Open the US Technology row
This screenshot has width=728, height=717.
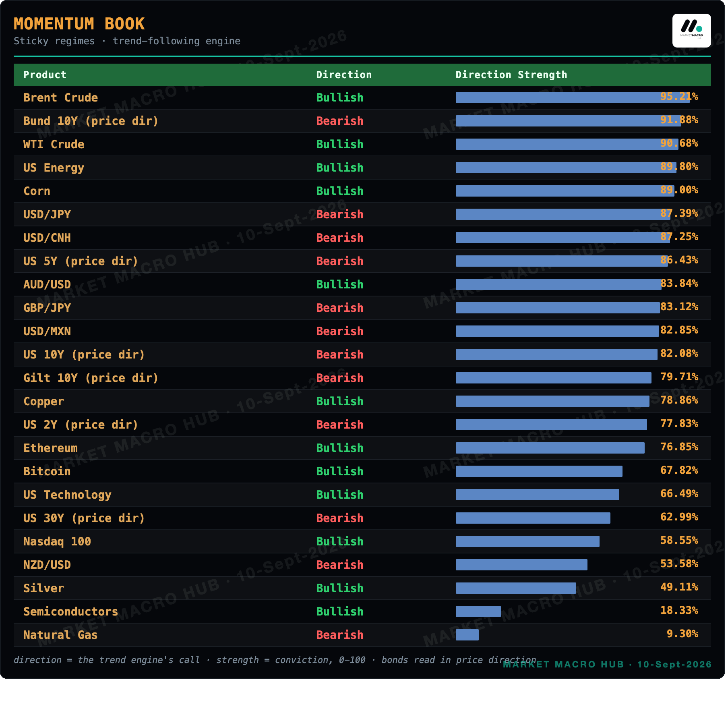point(362,495)
